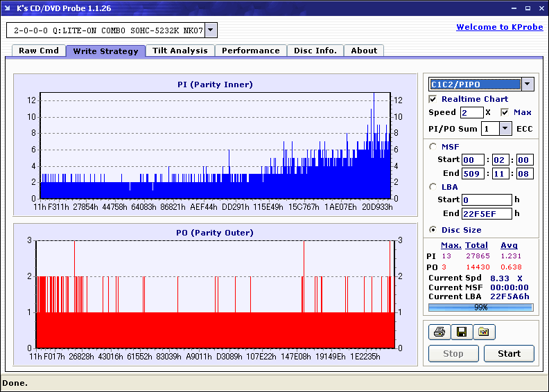The height and width of the screenshot is (392, 549).
Task: Click the Speed input field
Action: click(471, 112)
